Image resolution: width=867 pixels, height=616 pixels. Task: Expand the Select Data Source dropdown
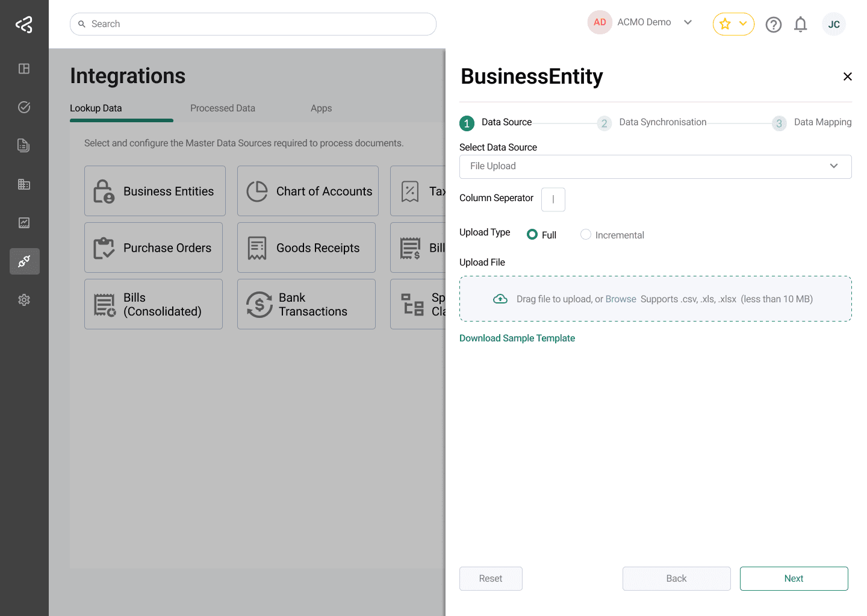pyautogui.click(x=655, y=167)
